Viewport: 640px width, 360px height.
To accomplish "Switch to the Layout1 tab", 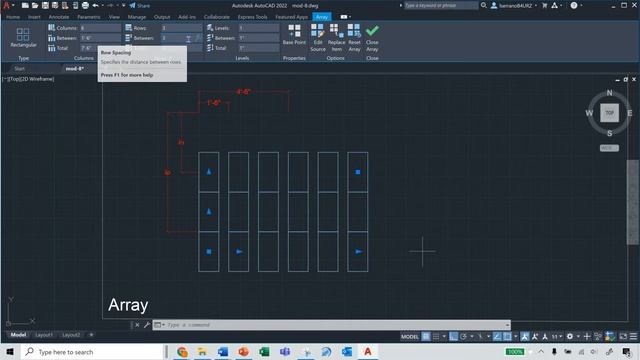I will pyautogui.click(x=44, y=335).
